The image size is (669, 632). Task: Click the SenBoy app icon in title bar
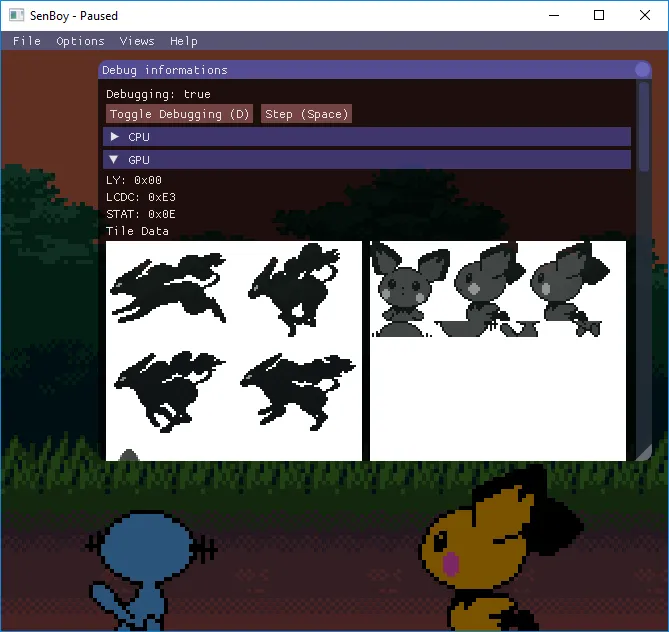point(16,15)
